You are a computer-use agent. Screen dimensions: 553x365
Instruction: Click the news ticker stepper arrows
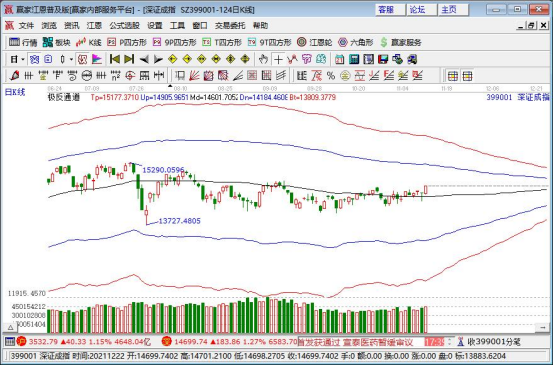tap(449, 342)
